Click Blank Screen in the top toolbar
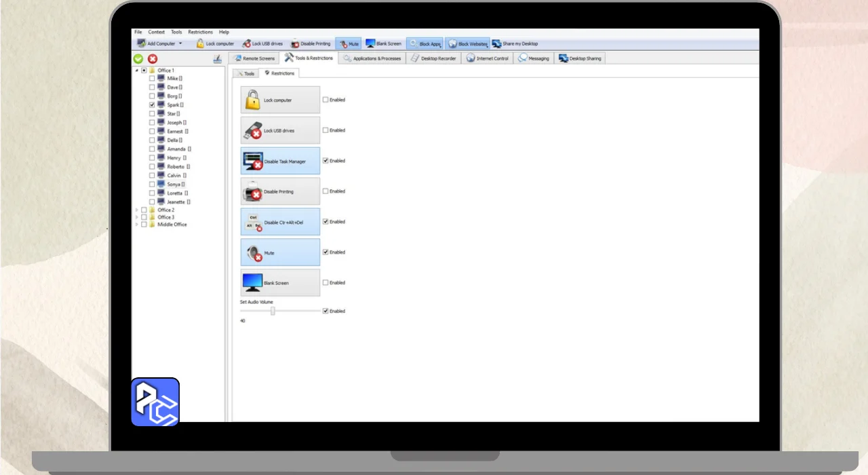This screenshot has height=475, width=868. coord(384,43)
